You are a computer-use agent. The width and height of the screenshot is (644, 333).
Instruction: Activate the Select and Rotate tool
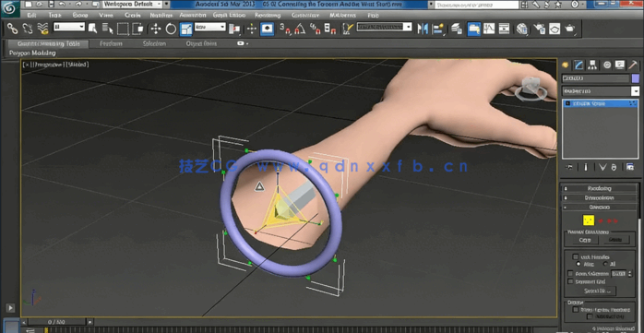(171, 29)
